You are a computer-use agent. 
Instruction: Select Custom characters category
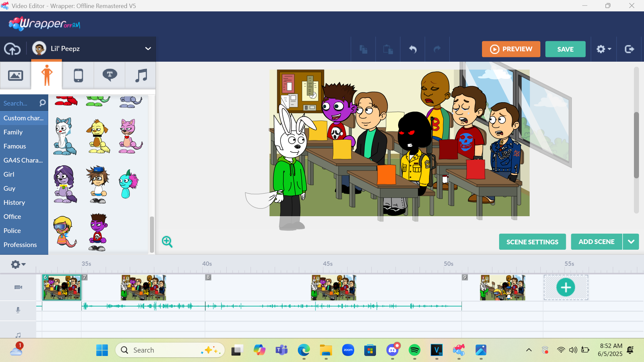click(x=23, y=118)
